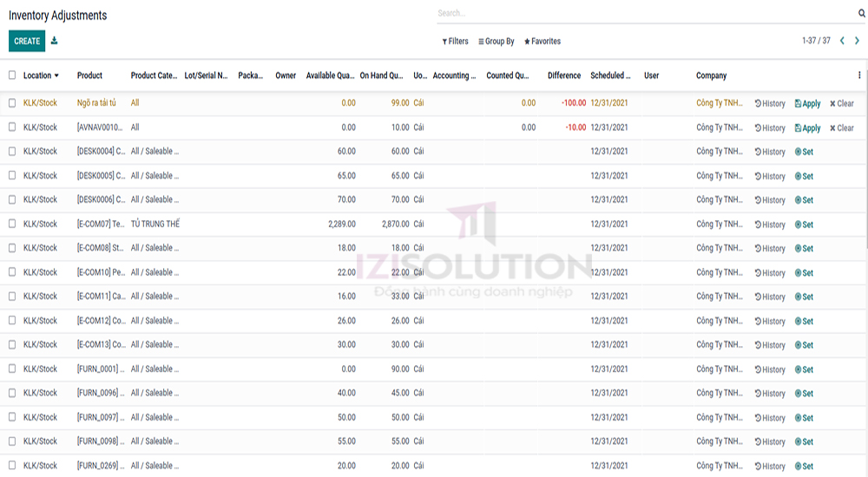
Task: Check the box for DESK0005 row
Action: [x=12, y=175]
